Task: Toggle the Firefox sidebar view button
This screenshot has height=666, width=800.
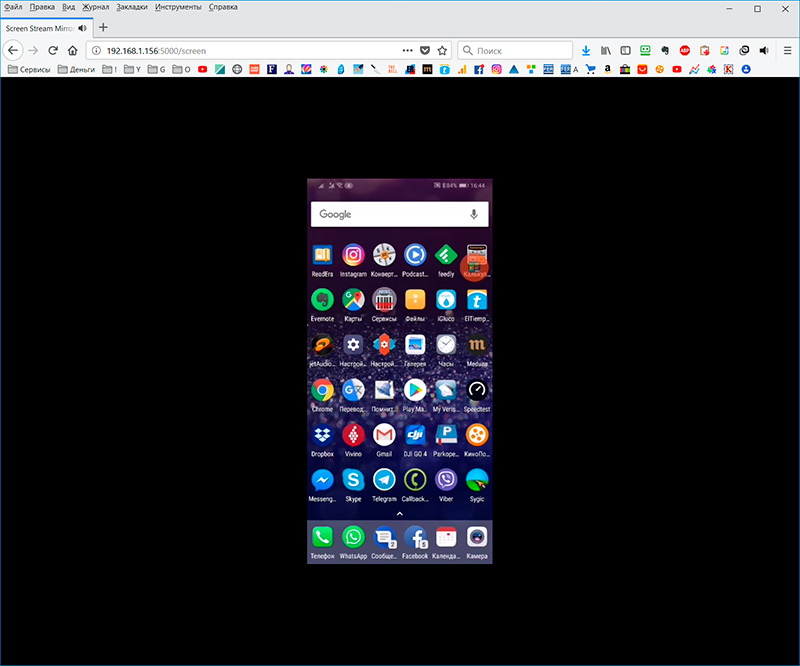Action: [x=626, y=50]
